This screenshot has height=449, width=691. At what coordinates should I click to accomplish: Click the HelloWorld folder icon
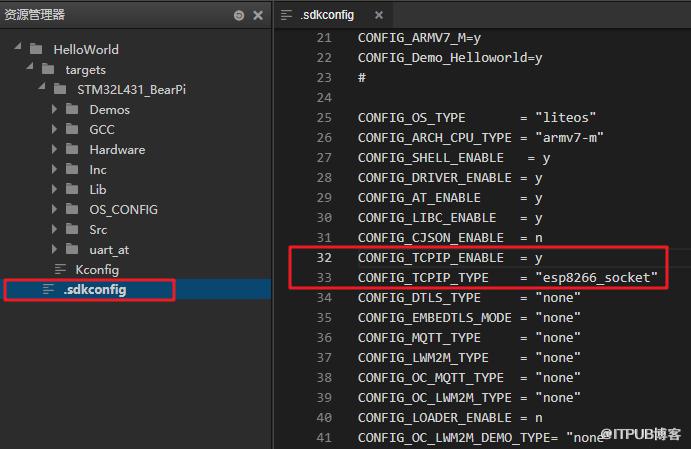36,49
